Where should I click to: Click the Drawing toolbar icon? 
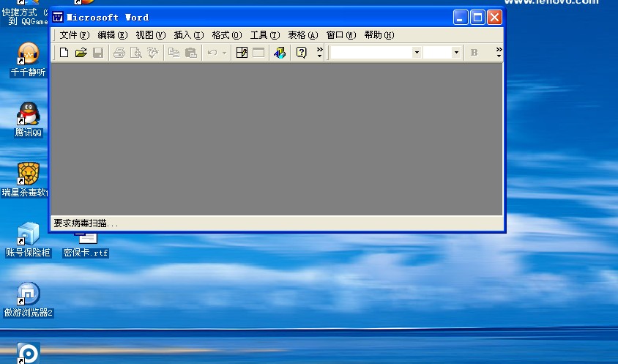point(280,53)
